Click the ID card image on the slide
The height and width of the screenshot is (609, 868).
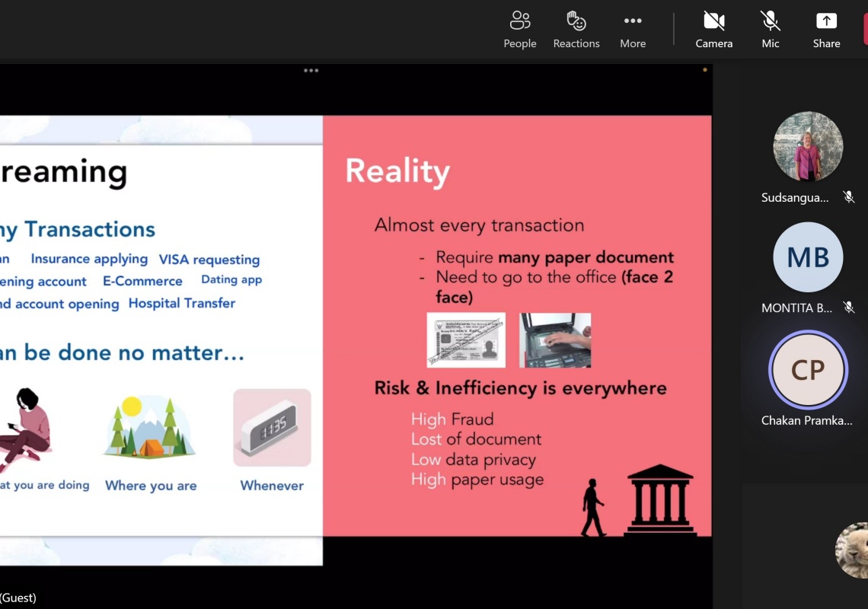click(466, 340)
